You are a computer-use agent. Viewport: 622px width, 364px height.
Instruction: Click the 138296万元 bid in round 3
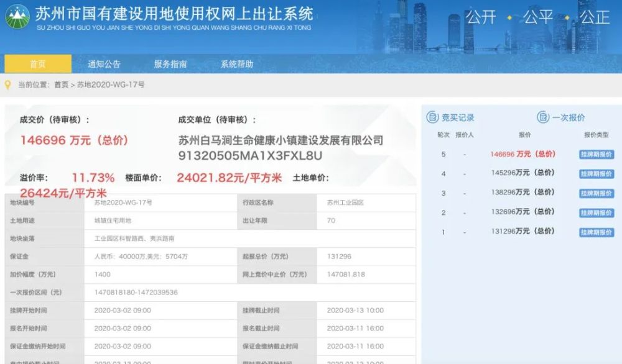click(x=523, y=193)
